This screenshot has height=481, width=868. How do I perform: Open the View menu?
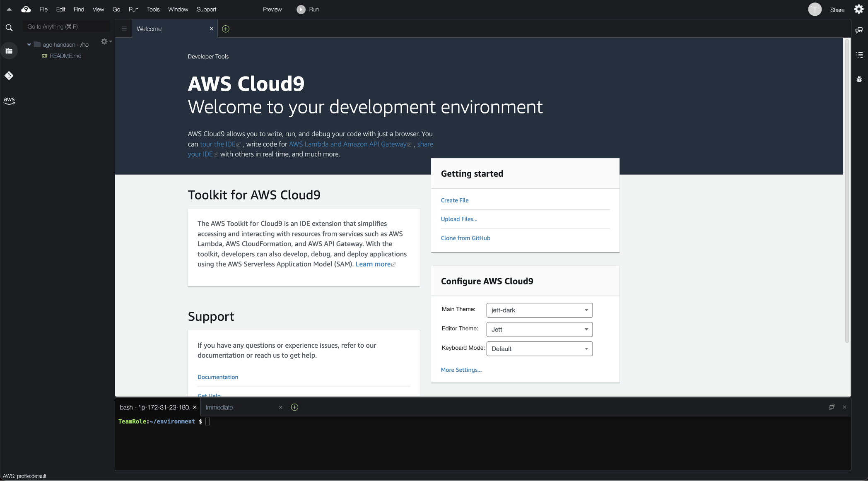pos(98,9)
